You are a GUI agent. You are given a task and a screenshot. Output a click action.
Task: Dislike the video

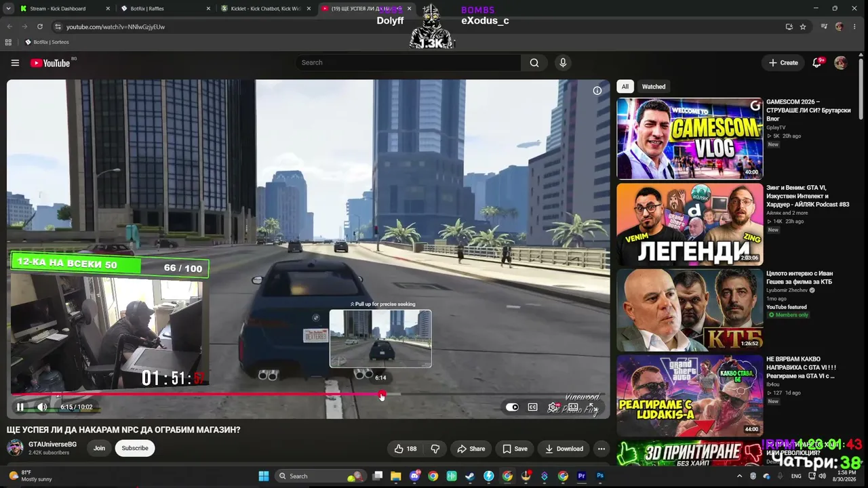click(x=435, y=449)
